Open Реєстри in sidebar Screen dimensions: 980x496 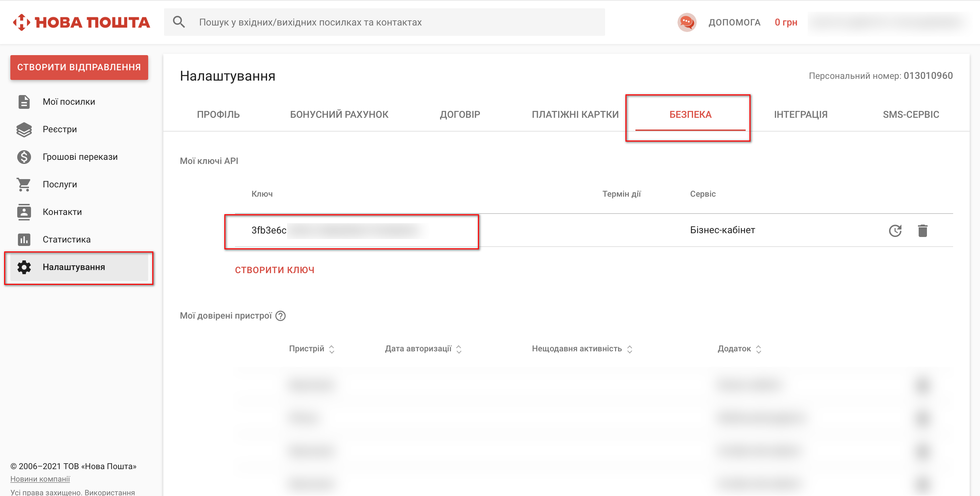[79, 129]
